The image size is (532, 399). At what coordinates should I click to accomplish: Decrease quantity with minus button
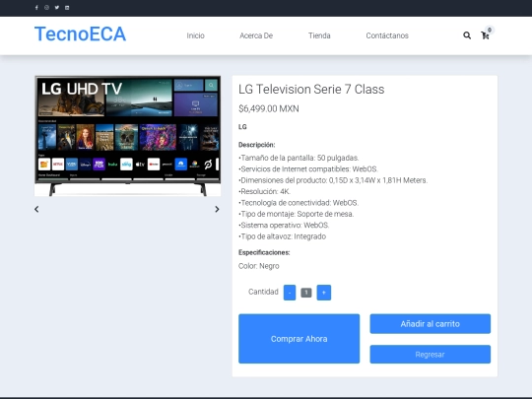290,293
